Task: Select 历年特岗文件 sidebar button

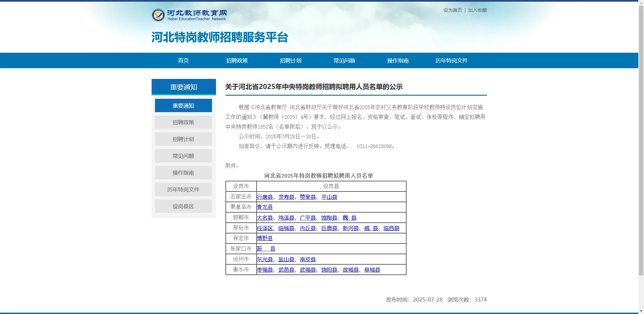Action: 183,189
